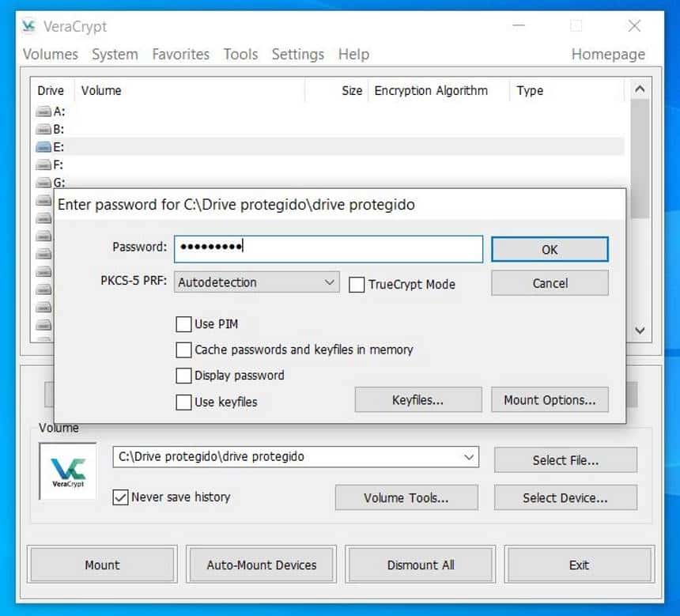The height and width of the screenshot is (616, 680).
Task: Click the VeraCrypt title bar logo icon
Action: [28, 26]
